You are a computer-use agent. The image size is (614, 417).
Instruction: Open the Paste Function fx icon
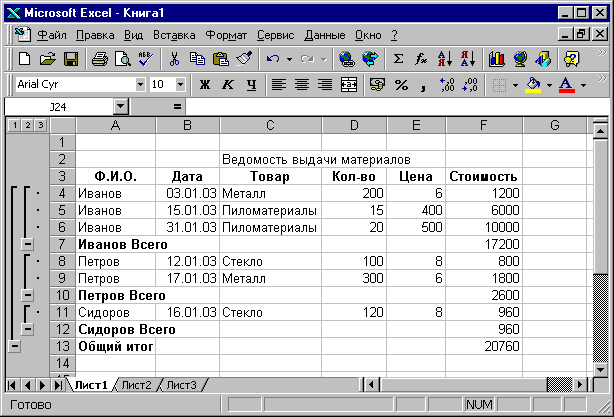click(x=421, y=60)
